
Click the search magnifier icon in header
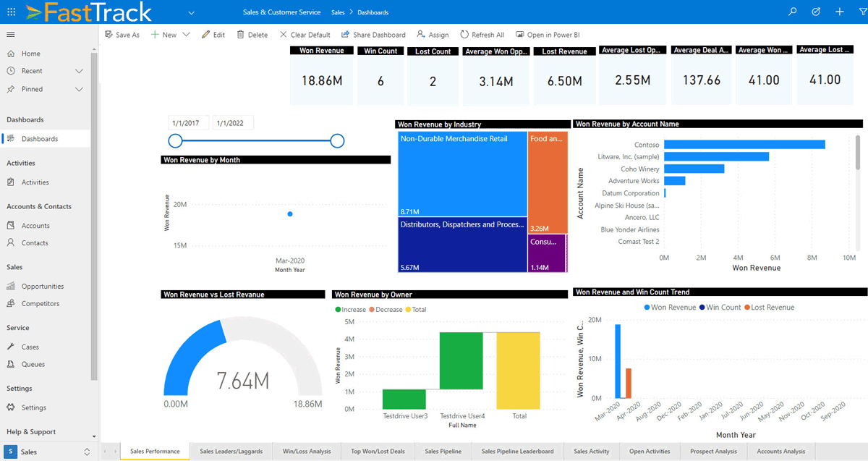pos(793,12)
